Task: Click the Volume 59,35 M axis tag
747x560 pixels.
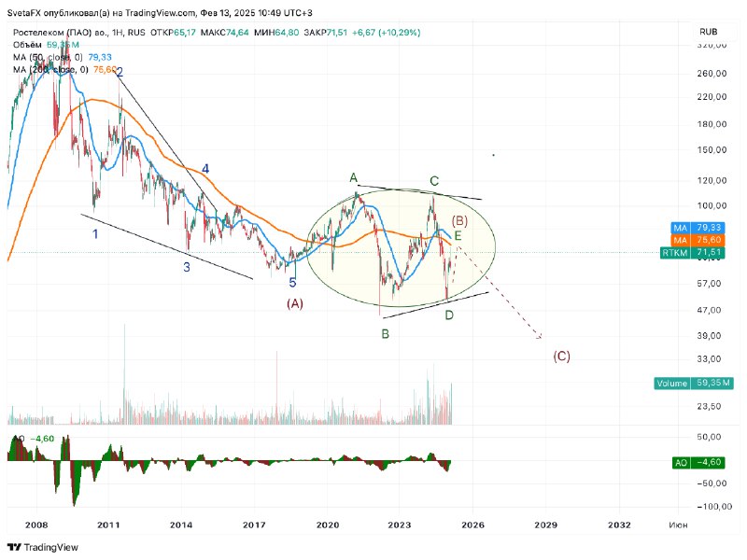Action: pos(694,384)
